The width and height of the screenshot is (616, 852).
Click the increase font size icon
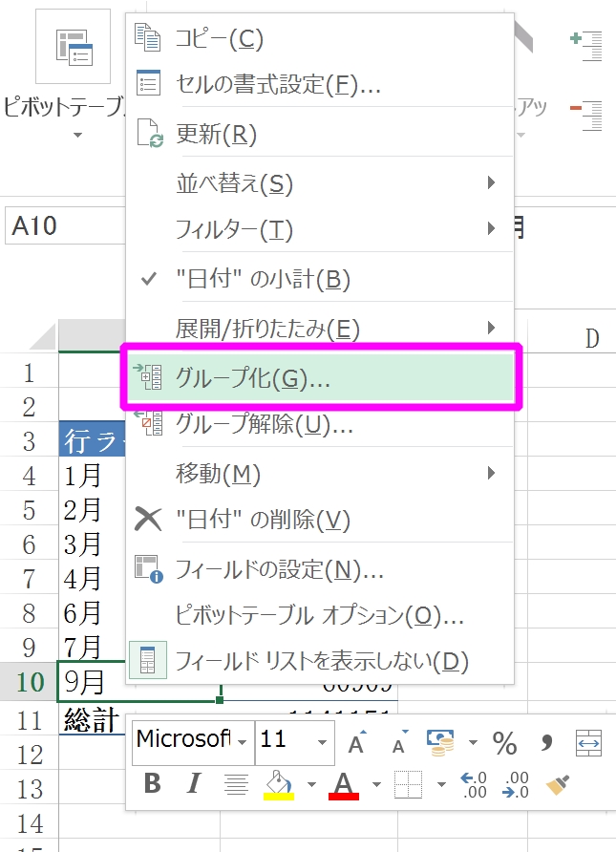click(x=356, y=741)
